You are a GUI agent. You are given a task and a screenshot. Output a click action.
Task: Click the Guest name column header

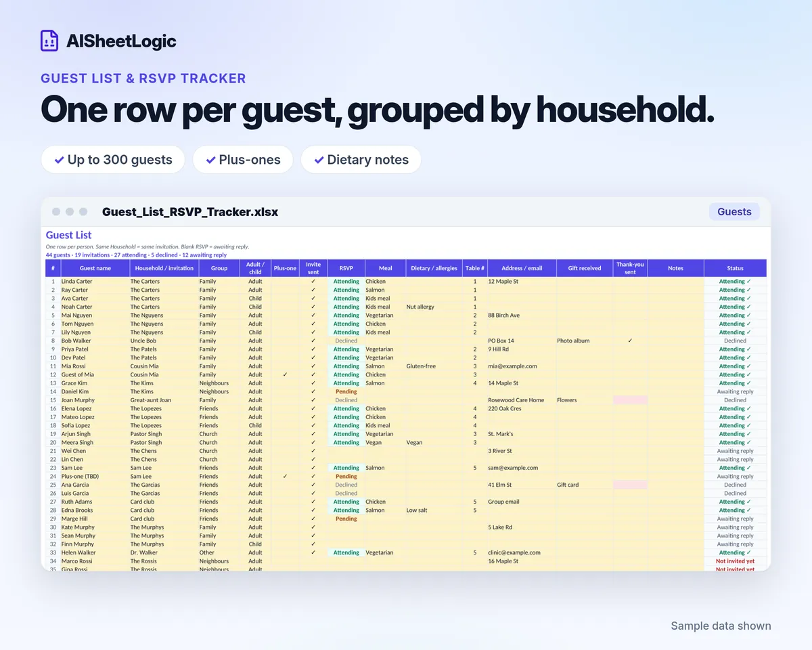click(95, 268)
